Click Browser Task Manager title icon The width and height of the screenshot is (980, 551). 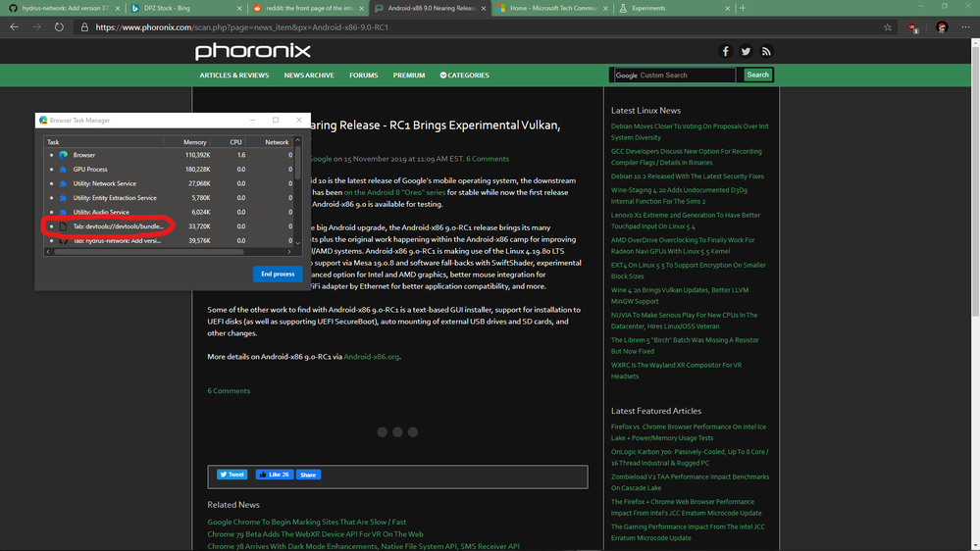coord(43,120)
